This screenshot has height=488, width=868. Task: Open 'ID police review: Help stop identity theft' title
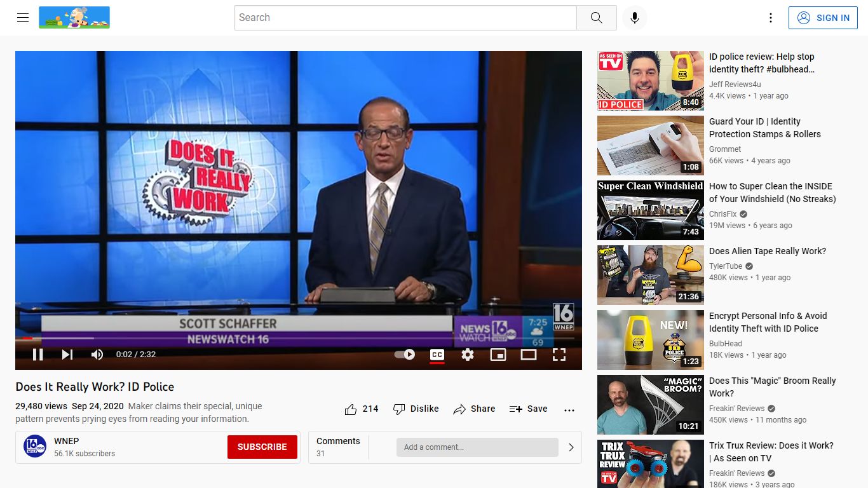pos(762,63)
